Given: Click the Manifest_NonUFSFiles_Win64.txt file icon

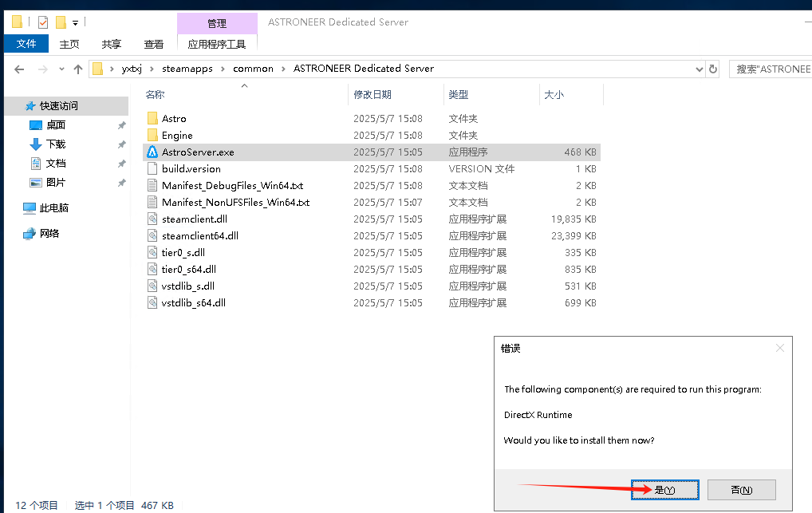Looking at the screenshot, I should click(x=152, y=202).
